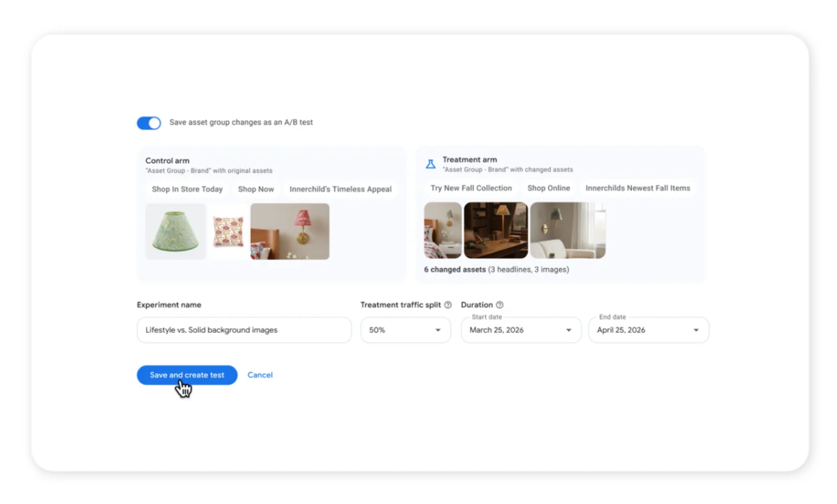Open the 50% traffic split dropdown
This screenshot has width=837, height=504.
(406, 330)
